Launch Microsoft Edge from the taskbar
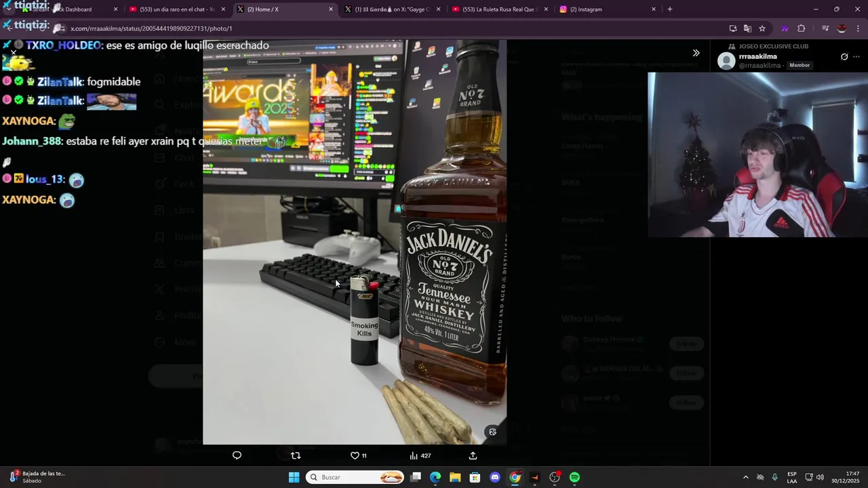This screenshot has height=488, width=868. (435, 477)
